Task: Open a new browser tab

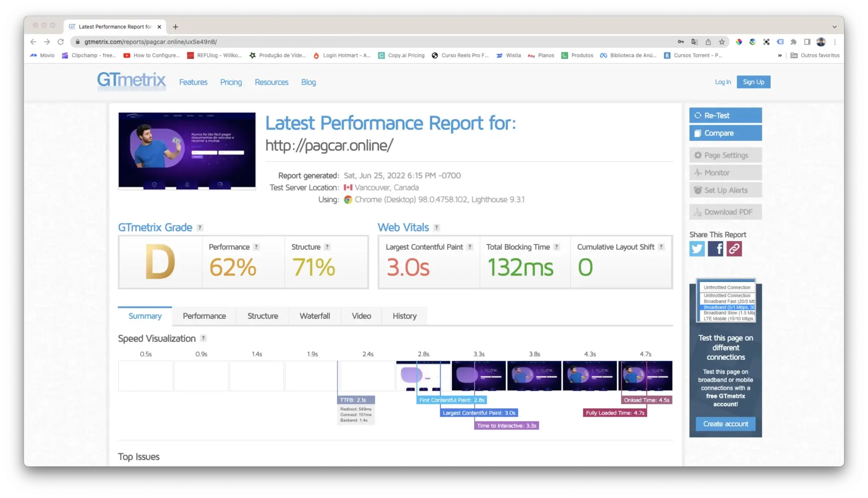Action: coord(175,27)
